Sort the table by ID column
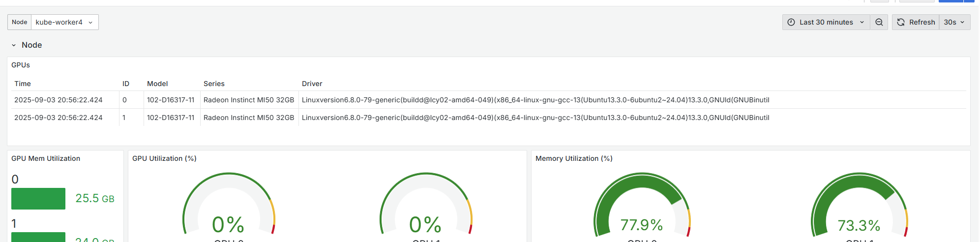Screen dimensions: 980x242 [126, 84]
